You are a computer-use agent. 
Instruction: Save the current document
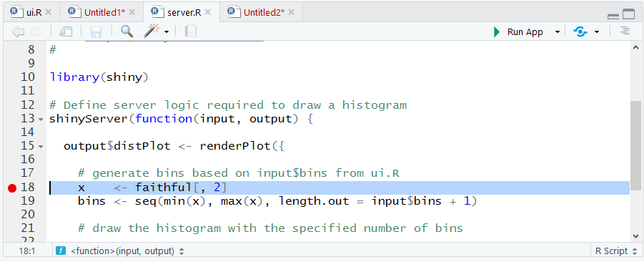point(96,31)
